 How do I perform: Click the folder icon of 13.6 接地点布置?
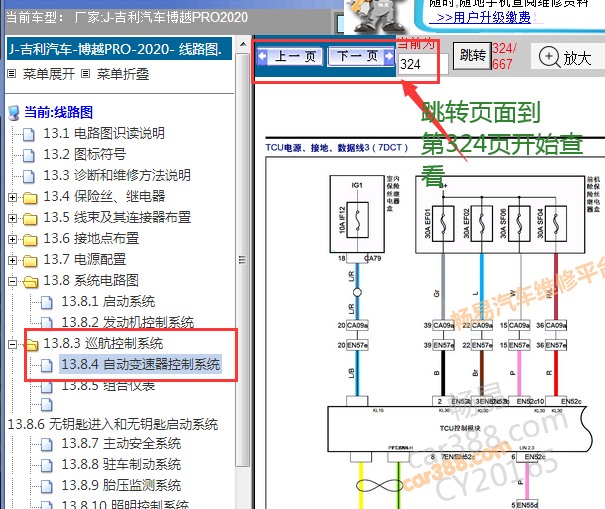click(30, 239)
